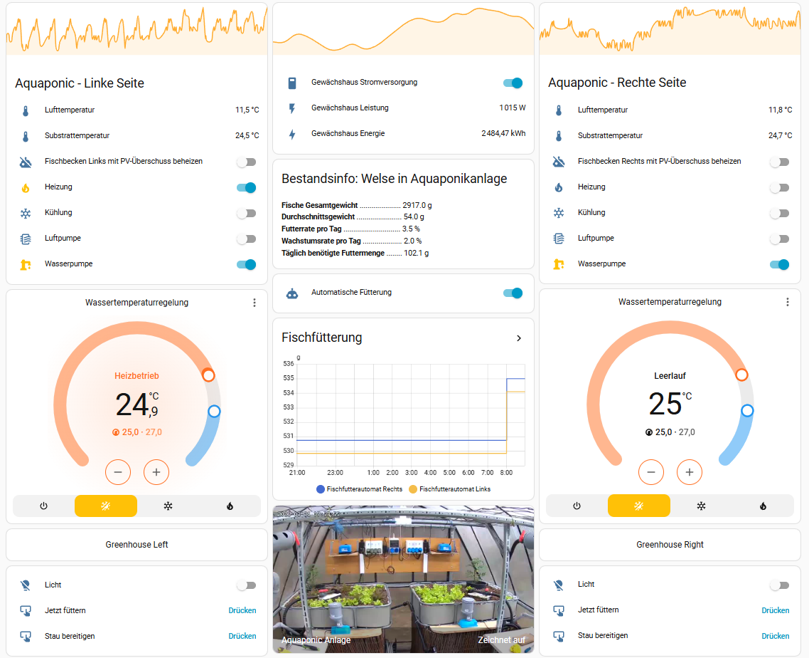Turn on right Heizung switch

point(780,188)
